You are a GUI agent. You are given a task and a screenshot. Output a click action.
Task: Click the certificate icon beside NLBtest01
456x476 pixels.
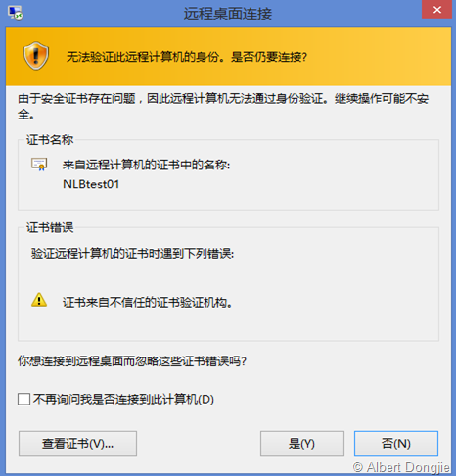coord(39,165)
